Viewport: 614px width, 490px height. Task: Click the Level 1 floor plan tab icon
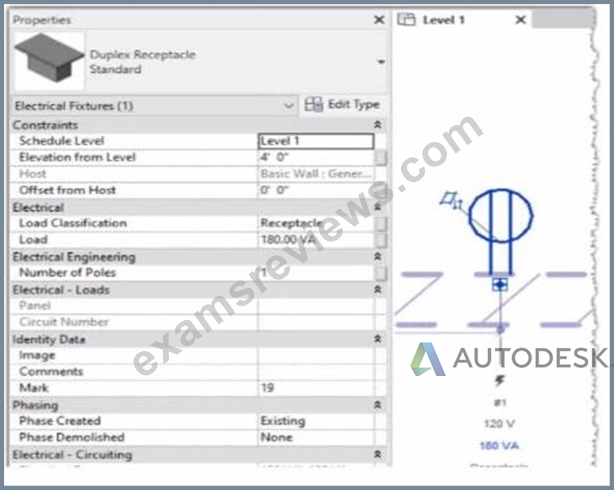tap(406, 19)
